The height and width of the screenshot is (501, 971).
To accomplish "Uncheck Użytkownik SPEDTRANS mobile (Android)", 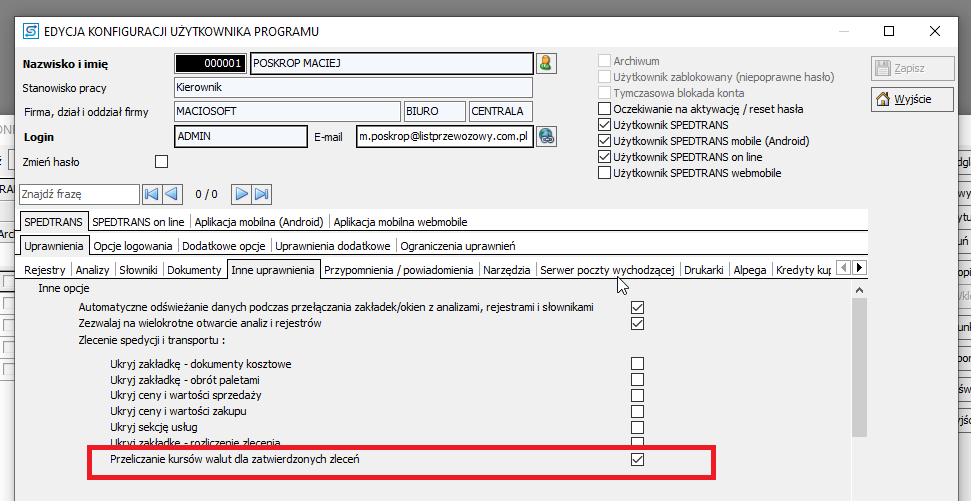I will click(604, 141).
